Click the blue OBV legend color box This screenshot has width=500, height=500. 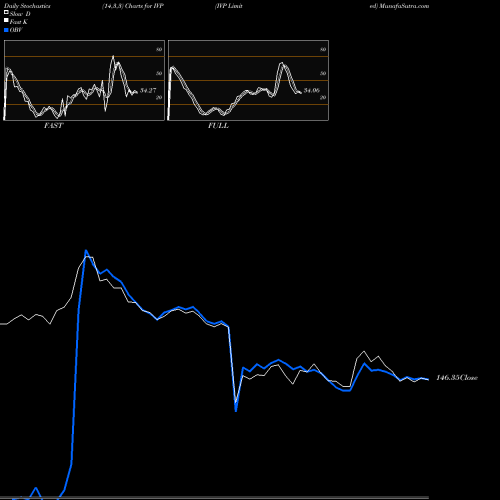(6, 30)
